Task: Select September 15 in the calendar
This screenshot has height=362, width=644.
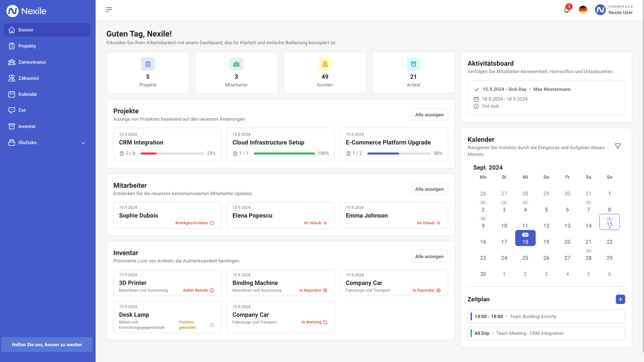Action: click(x=609, y=222)
